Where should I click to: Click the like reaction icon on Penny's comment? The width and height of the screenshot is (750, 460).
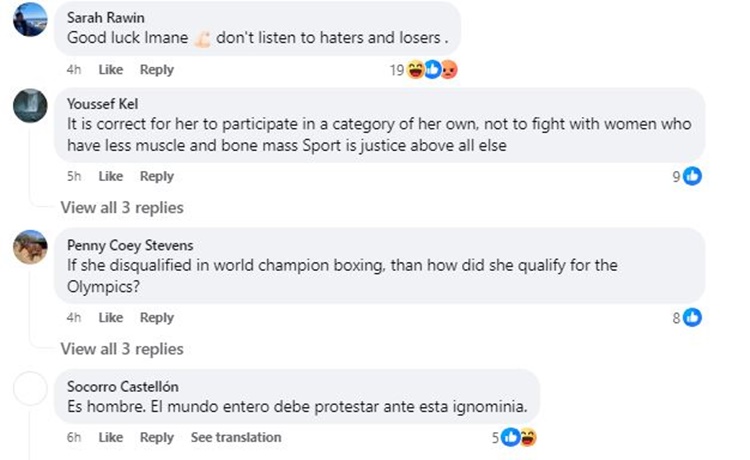point(692,317)
